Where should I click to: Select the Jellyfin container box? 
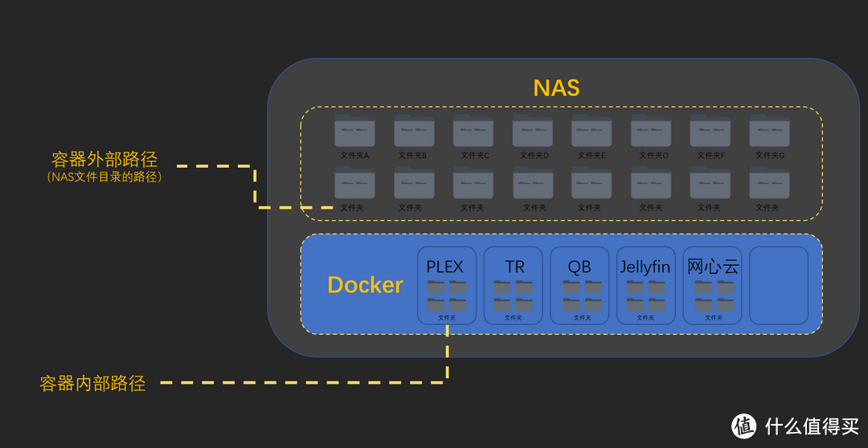(646, 285)
